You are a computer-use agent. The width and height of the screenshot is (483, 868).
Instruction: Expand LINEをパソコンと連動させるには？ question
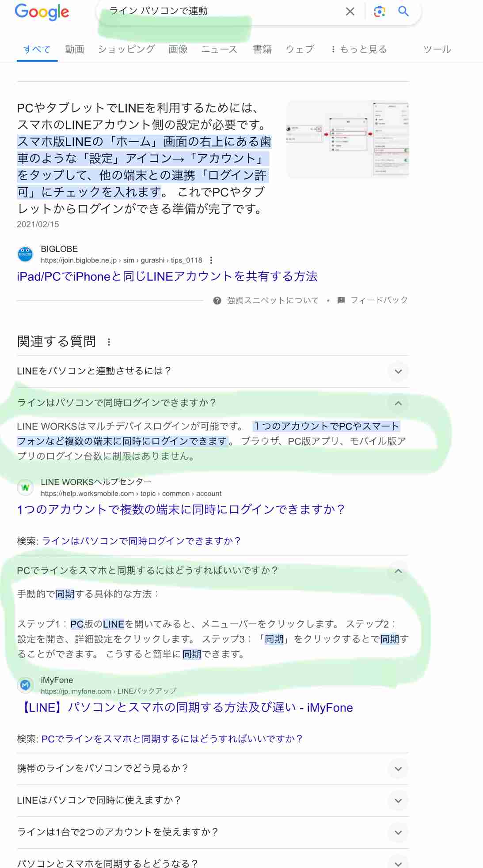click(398, 371)
